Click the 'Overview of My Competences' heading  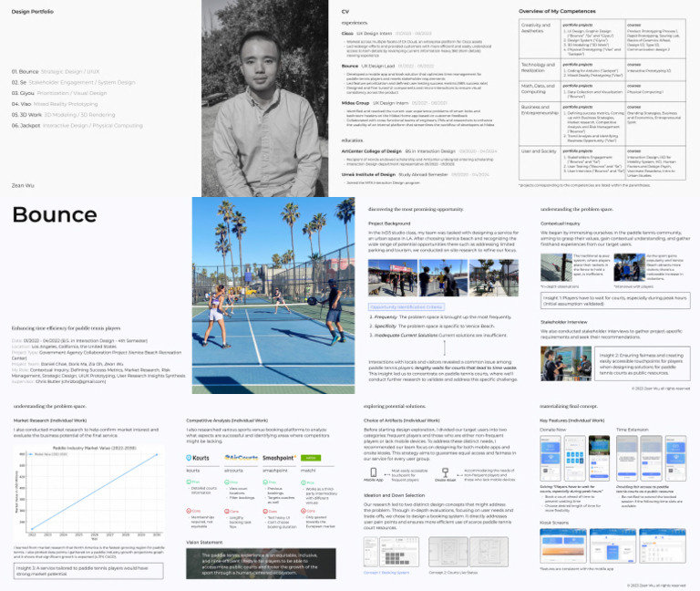click(x=557, y=11)
